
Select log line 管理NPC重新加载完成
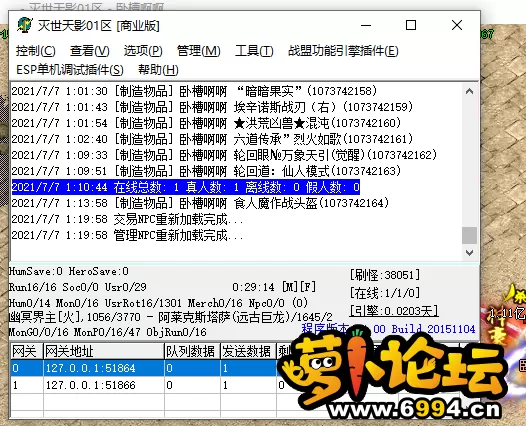tap(127, 235)
